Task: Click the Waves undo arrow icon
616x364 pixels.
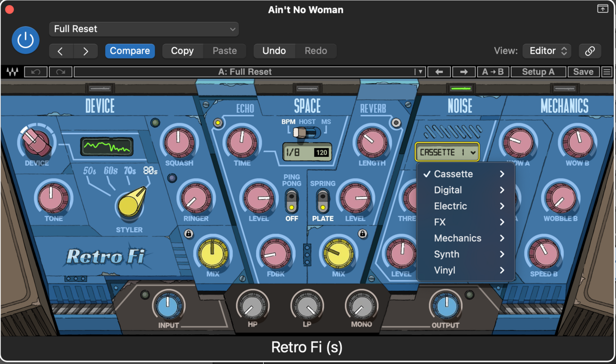Action: (35, 72)
